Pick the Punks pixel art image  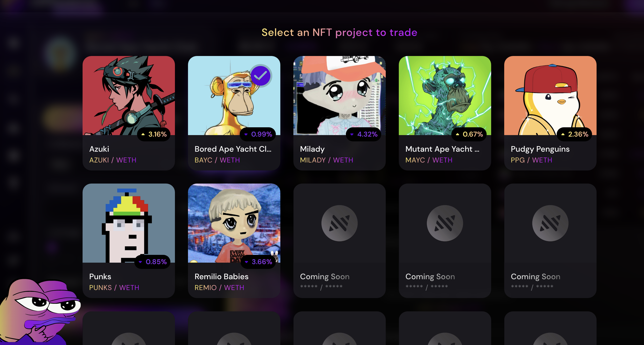pyautogui.click(x=128, y=223)
